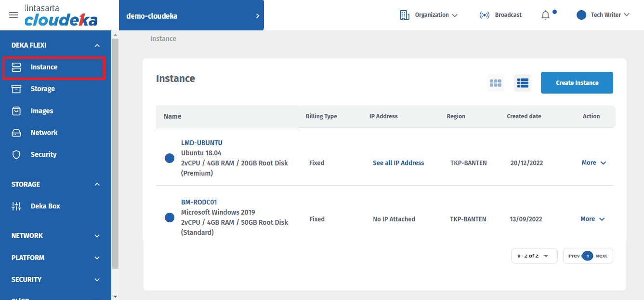
Task: Switch to list view layout icon
Action: point(523,83)
